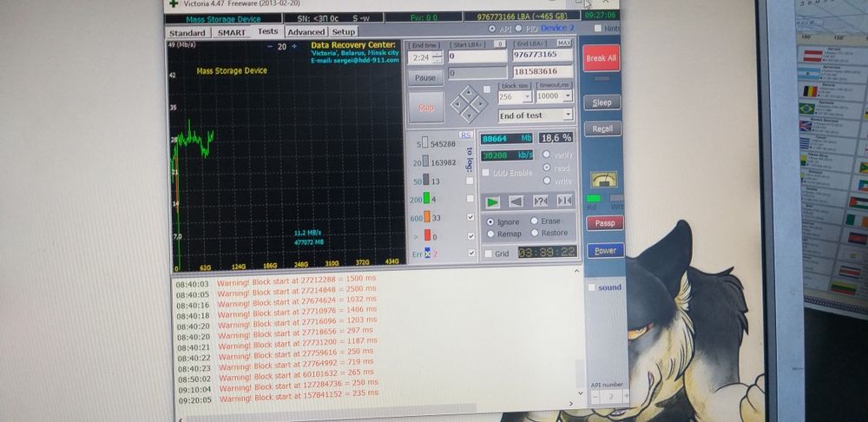Open the block size dropdown
Viewport: 868px width, 422px height.
[x=527, y=96]
